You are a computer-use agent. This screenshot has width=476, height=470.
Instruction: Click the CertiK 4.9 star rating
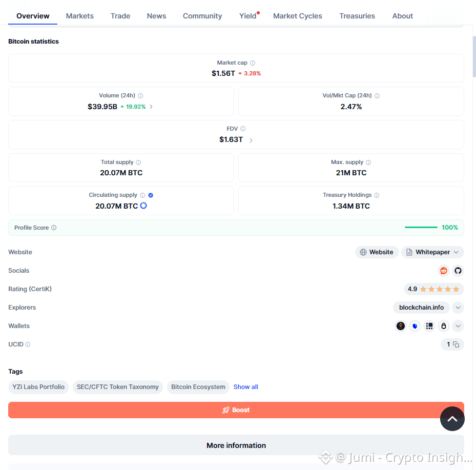pyautogui.click(x=433, y=289)
